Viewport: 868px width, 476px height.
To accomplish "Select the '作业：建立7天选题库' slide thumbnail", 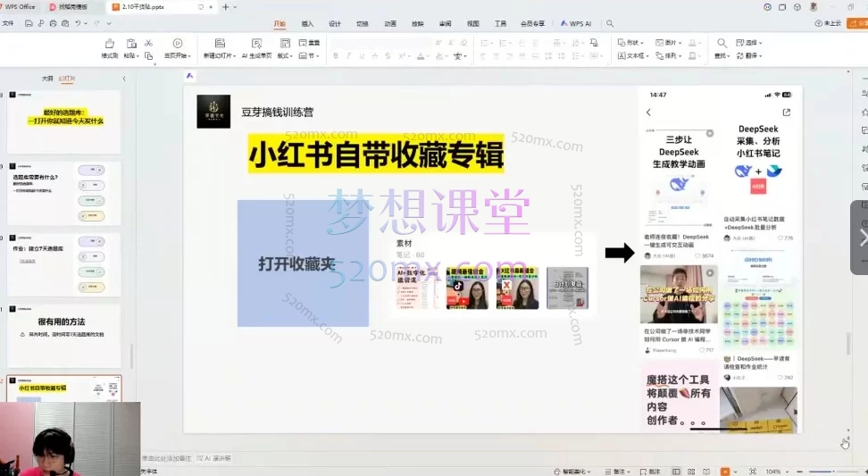I will point(63,264).
